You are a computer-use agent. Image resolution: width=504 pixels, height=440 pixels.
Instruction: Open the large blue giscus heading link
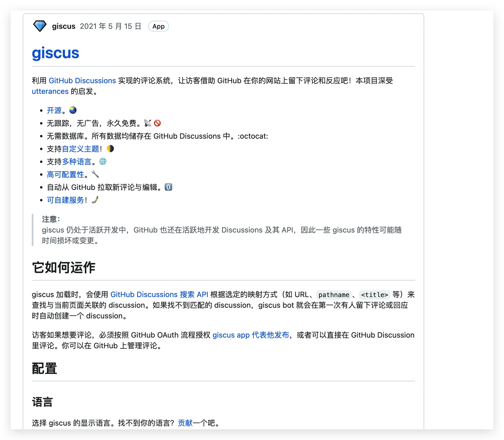pyautogui.click(x=56, y=53)
